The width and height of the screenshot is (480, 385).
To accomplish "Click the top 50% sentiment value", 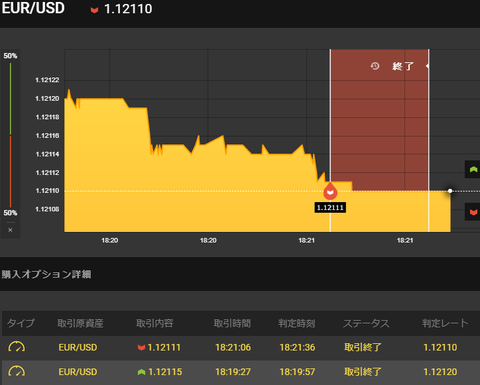I will coord(10,56).
